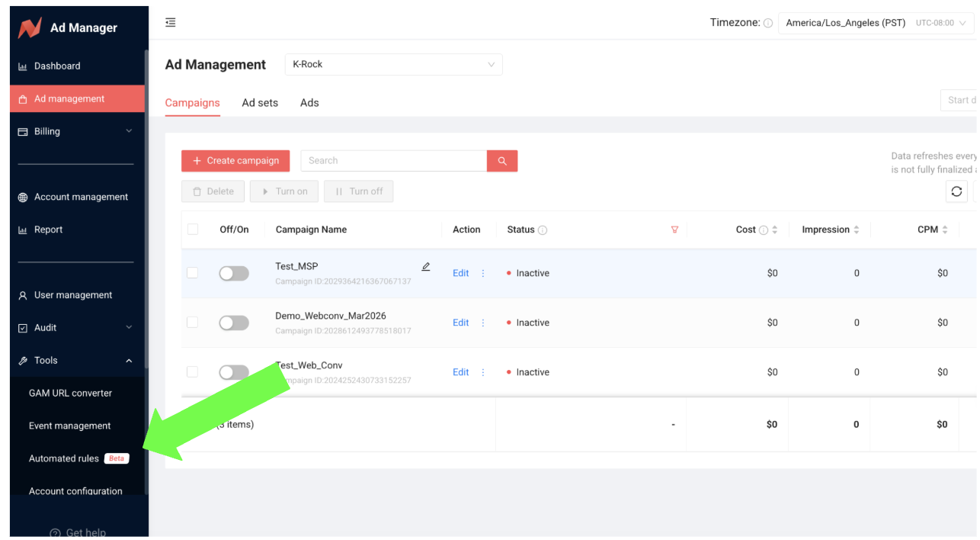Screen dimensions: 980x540
Task: Open the America/Los_Angeles timezone dropdown
Action: coord(875,23)
